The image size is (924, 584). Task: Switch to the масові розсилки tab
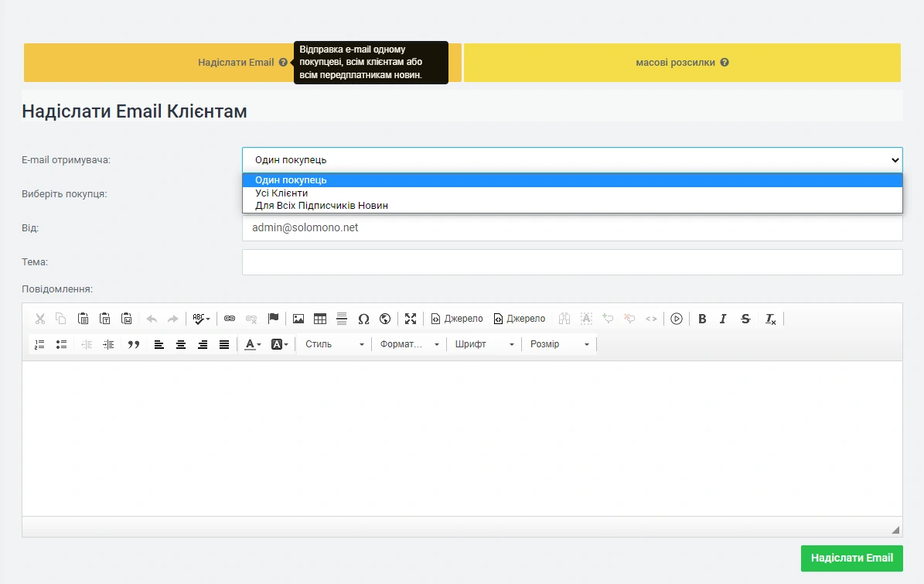(682, 63)
